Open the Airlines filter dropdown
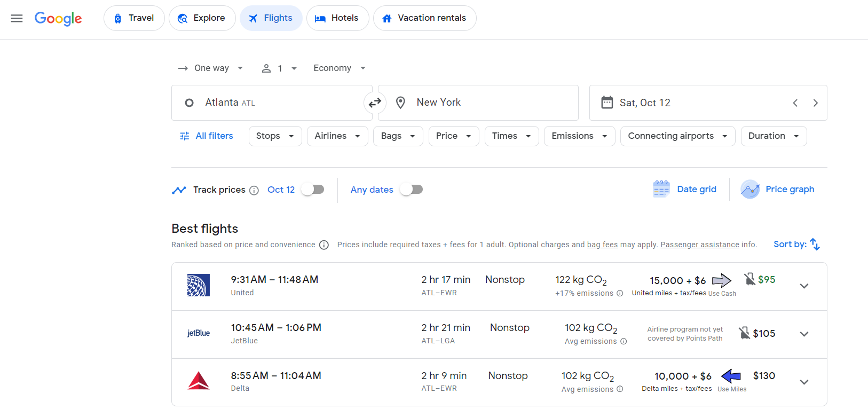This screenshot has width=868, height=417. click(x=337, y=136)
